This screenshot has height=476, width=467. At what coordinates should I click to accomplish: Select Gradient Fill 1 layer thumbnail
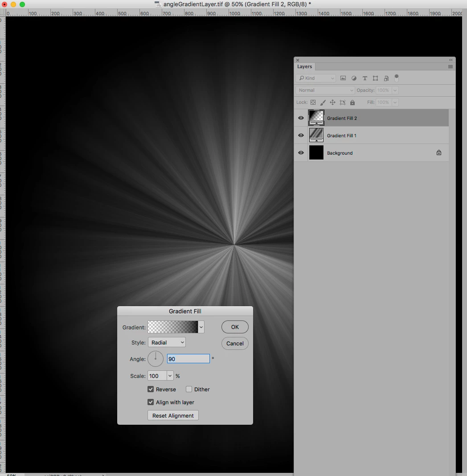coord(316,135)
